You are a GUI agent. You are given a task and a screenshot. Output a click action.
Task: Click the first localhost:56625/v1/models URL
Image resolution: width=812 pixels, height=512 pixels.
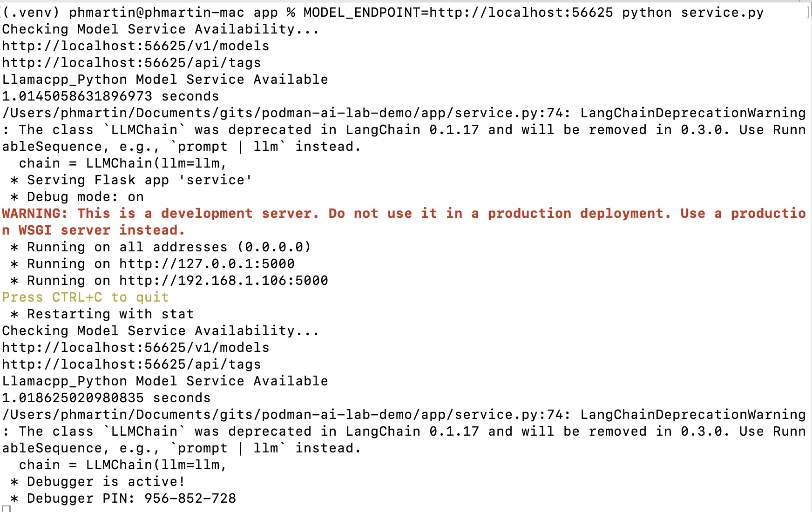coord(135,46)
